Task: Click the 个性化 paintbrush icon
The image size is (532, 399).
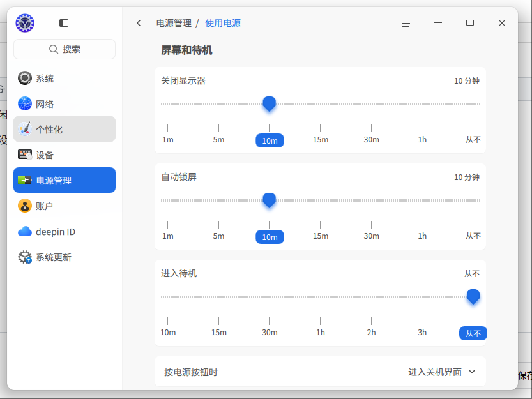Action: click(x=25, y=129)
